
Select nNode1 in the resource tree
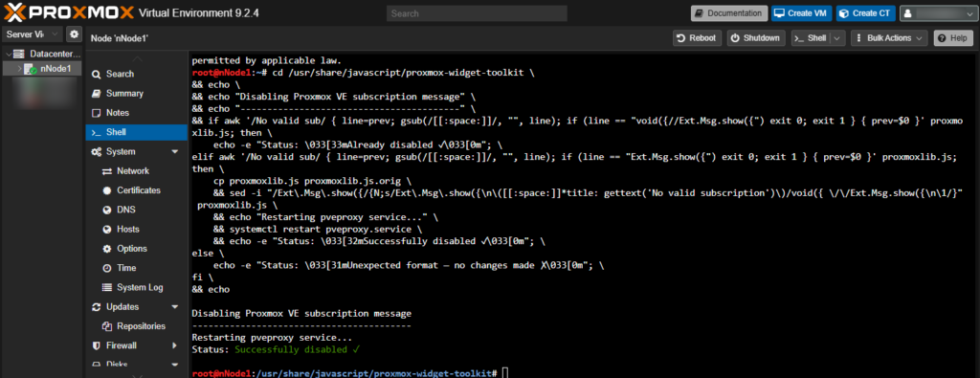tap(42, 69)
